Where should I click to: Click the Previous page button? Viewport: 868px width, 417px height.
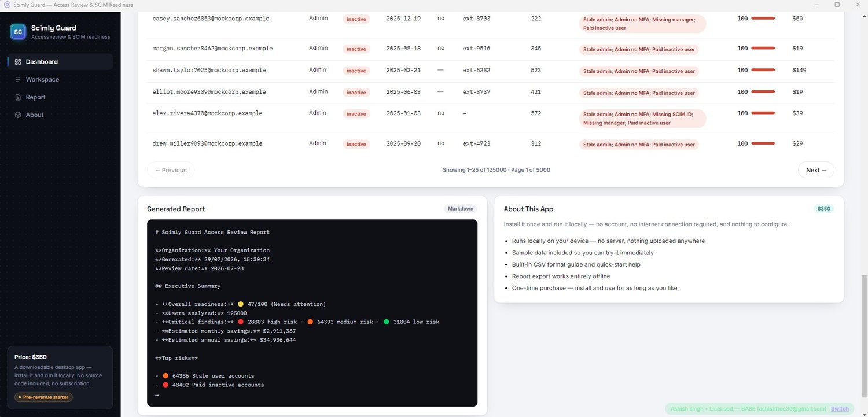point(171,170)
